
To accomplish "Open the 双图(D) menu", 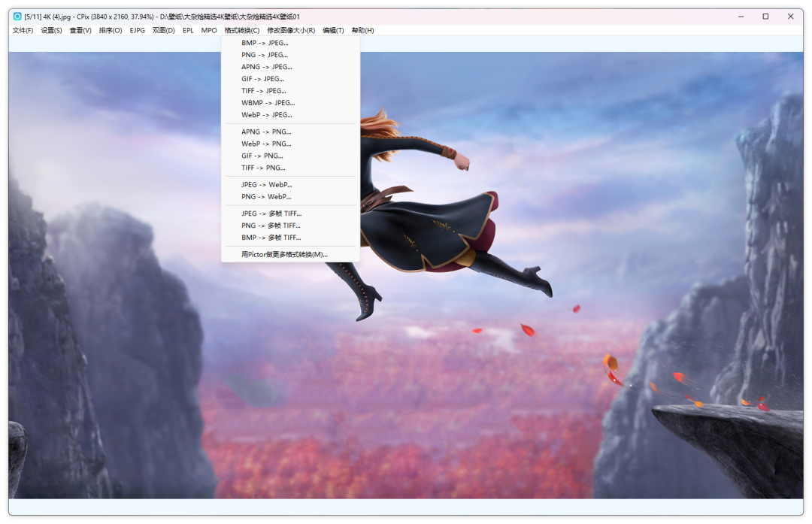I will point(164,31).
